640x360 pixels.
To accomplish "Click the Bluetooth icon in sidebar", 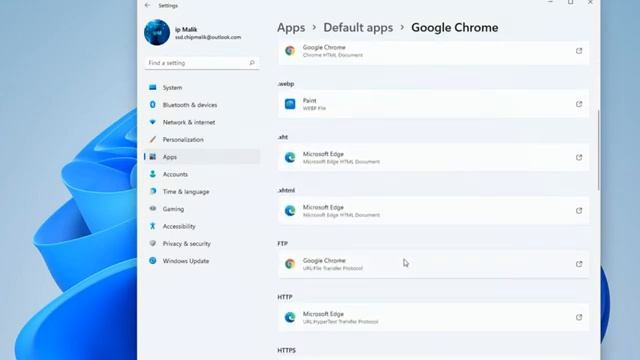I will (x=153, y=104).
